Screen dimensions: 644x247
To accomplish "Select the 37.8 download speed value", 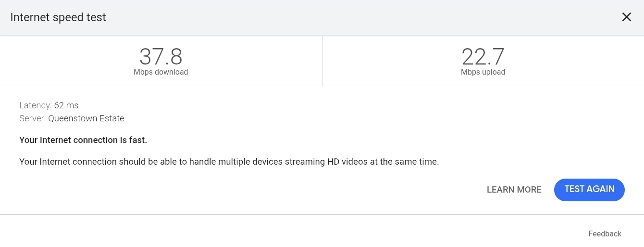I will [x=161, y=57].
